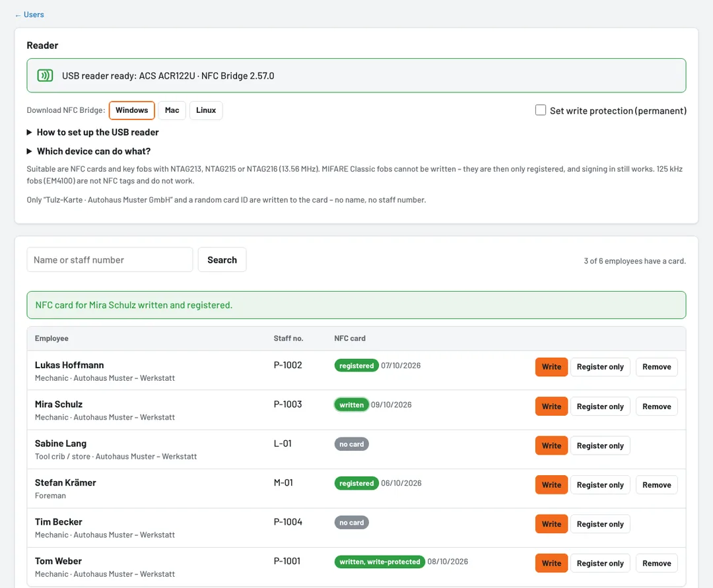This screenshot has height=588, width=713.
Task: Click the Staff no. column header
Action: (x=289, y=339)
